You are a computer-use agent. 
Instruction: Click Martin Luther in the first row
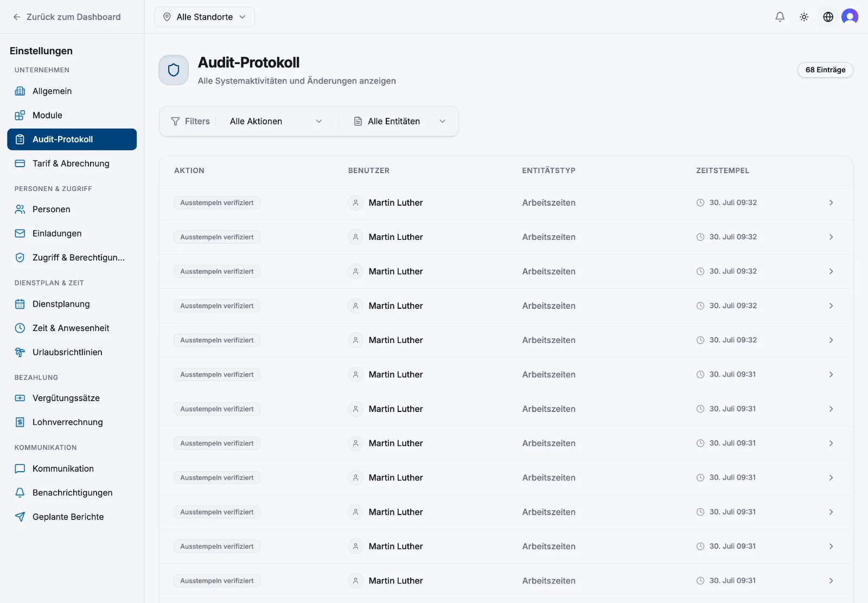point(395,202)
